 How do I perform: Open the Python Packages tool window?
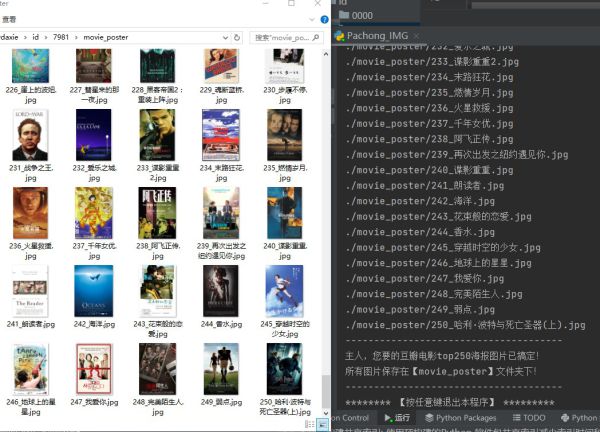click(461, 418)
